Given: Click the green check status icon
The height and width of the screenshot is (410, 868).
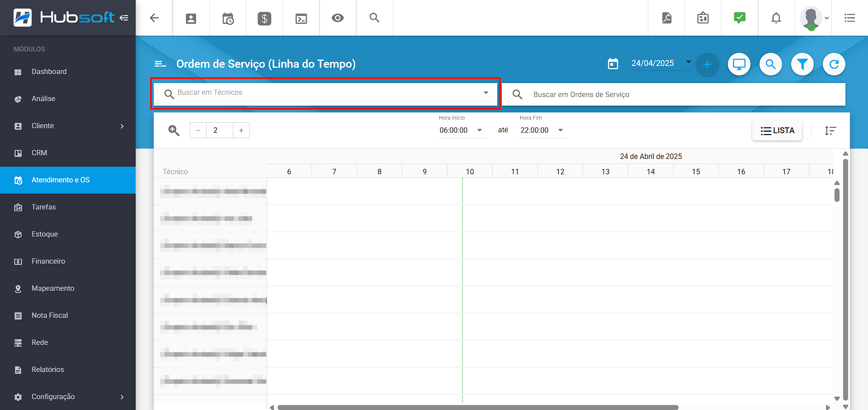Looking at the screenshot, I should coord(740,18).
